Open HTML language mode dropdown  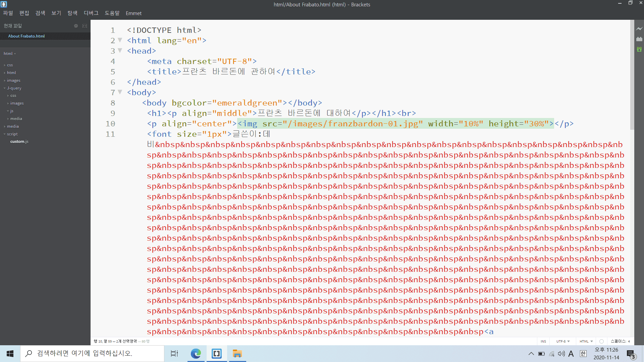pyautogui.click(x=586, y=341)
